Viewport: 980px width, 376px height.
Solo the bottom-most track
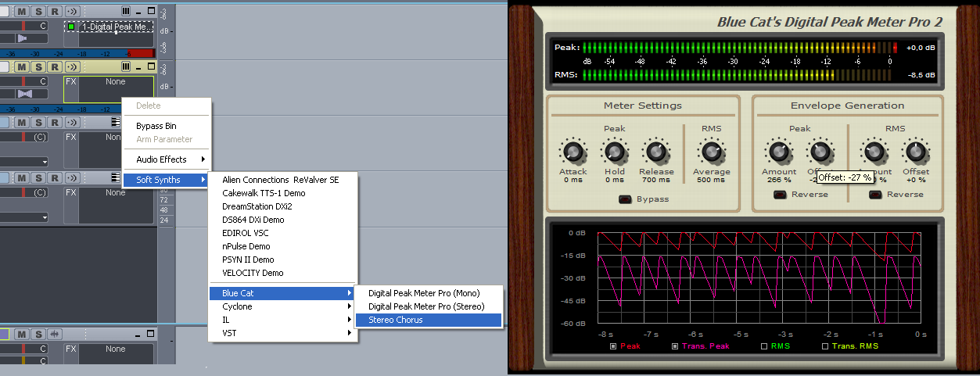point(38,335)
